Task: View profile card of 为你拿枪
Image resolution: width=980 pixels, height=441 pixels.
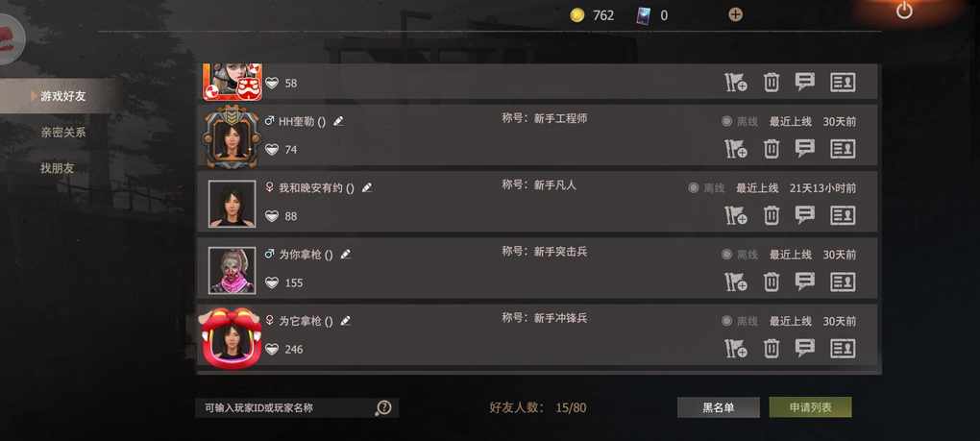Action: point(843,282)
